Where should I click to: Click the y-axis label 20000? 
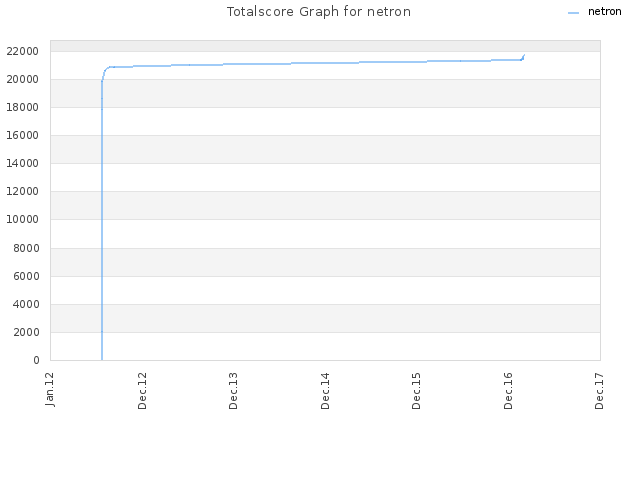click(x=22, y=80)
